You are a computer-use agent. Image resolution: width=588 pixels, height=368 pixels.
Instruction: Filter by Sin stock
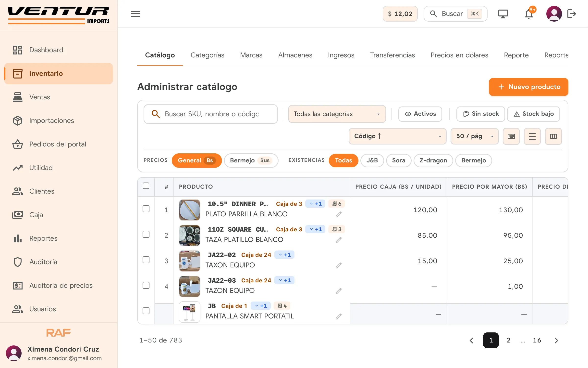click(481, 114)
